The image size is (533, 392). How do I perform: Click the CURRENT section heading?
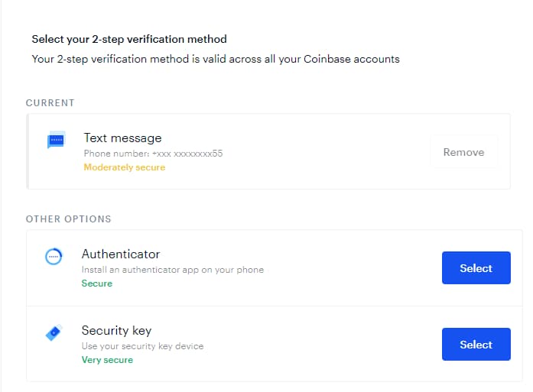pyautogui.click(x=50, y=103)
